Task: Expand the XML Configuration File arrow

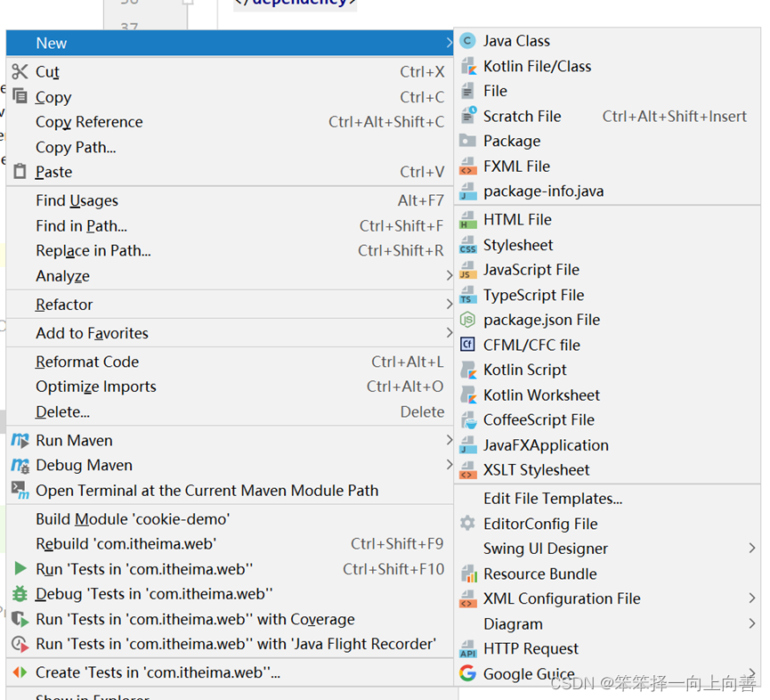Action: 752,598
